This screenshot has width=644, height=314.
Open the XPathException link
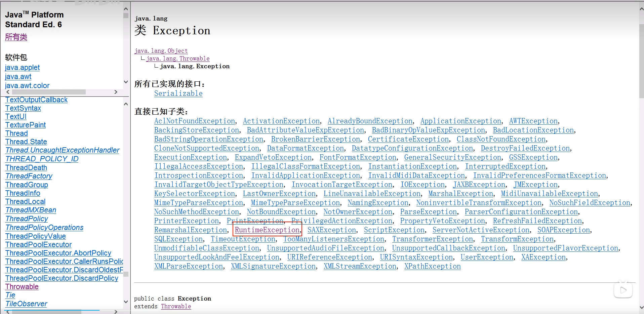(x=433, y=266)
